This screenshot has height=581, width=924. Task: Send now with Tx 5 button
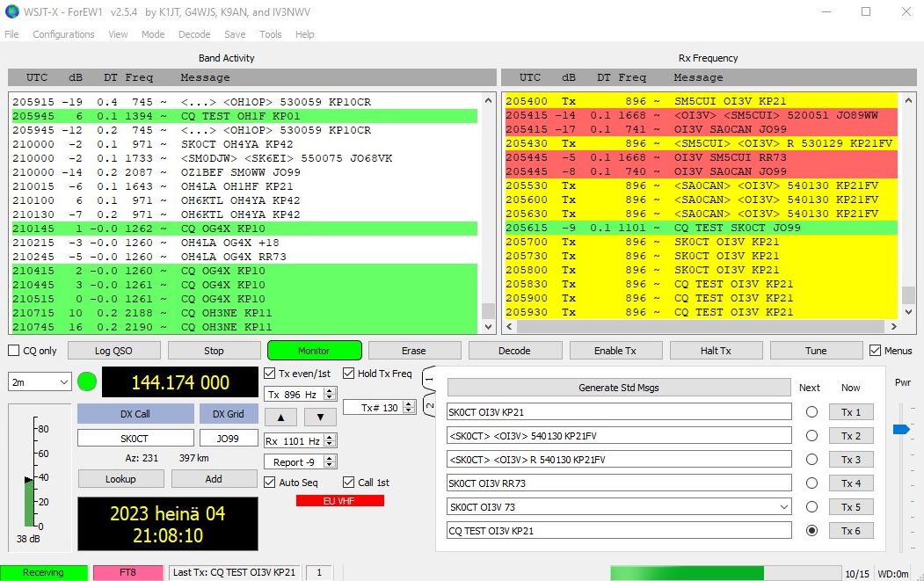tap(851, 507)
